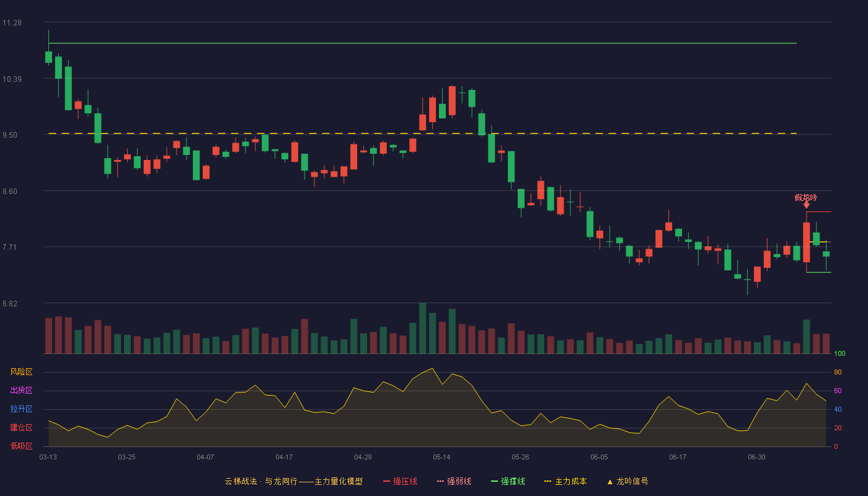Toggle the 强弱线 legend label
868x496 pixels.
pyautogui.click(x=459, y=481)
